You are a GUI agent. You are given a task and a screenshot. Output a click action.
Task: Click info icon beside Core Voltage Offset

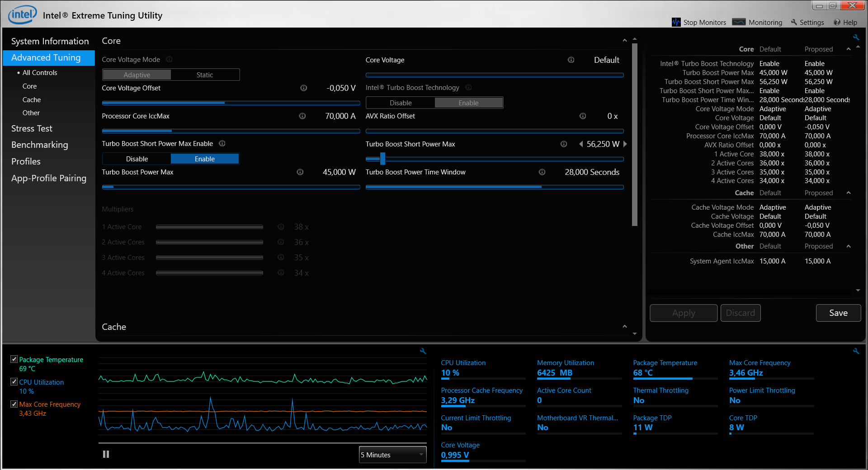pyautogui.click(x=304, y=88)
